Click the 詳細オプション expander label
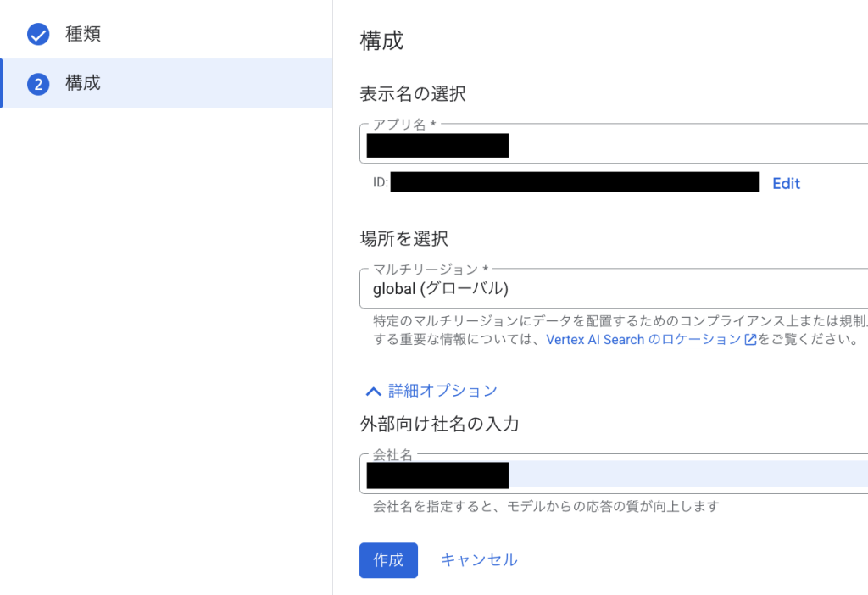Screen dimensions: 868x595 (442, 391)
